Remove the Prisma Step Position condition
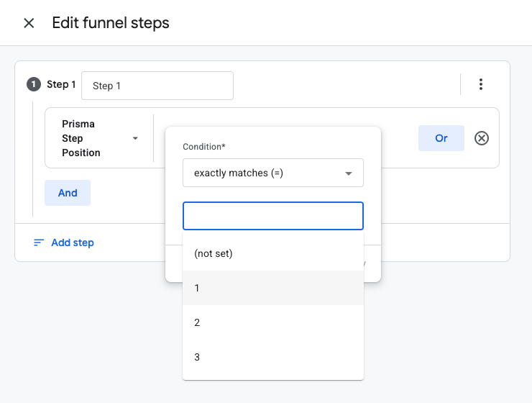Screen dimensions: 532x403 click(482, 138)
